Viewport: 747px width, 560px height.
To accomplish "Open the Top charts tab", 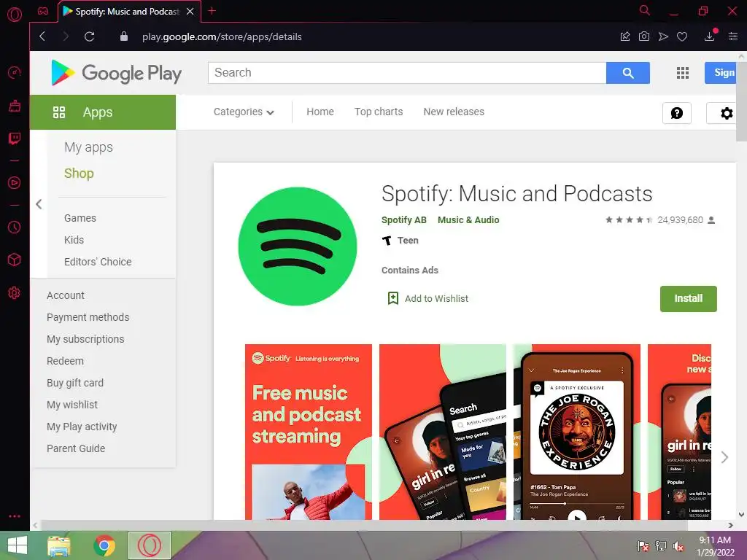I will click(x=379, y=112).
